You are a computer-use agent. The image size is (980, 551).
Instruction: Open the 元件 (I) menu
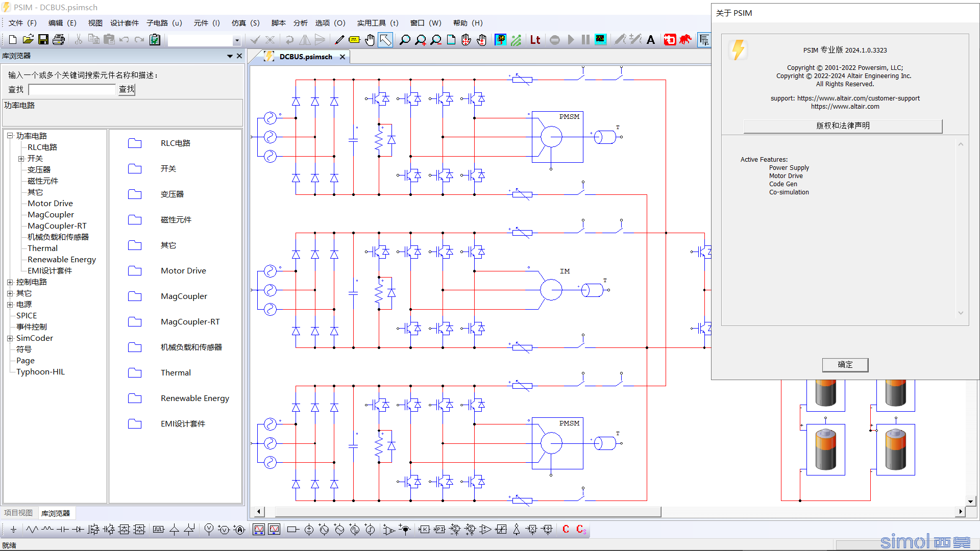(x=207, y=23)
